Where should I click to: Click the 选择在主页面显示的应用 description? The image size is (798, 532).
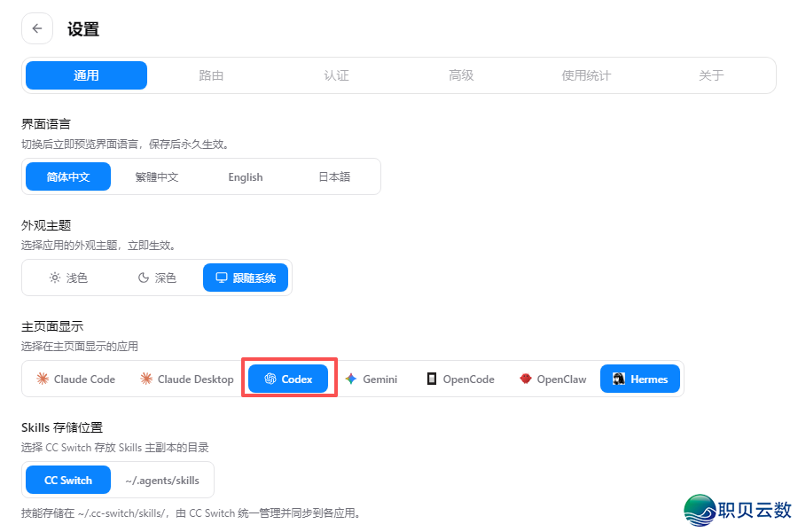pos(80,346)
